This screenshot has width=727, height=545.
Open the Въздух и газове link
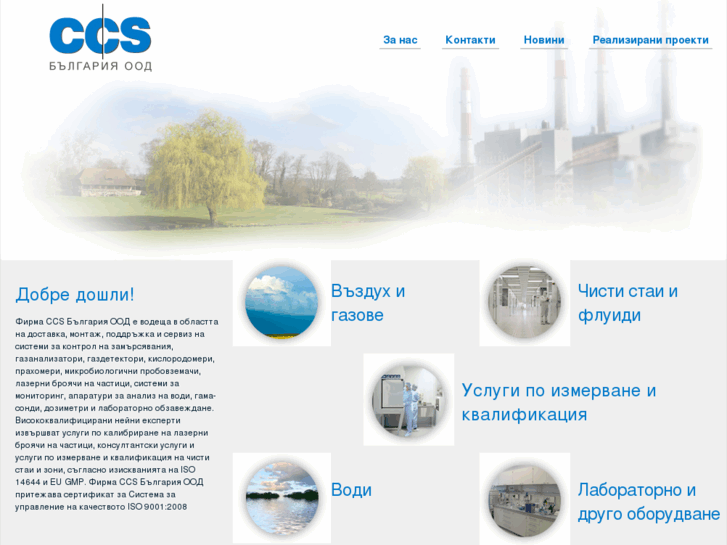point(368,303)
